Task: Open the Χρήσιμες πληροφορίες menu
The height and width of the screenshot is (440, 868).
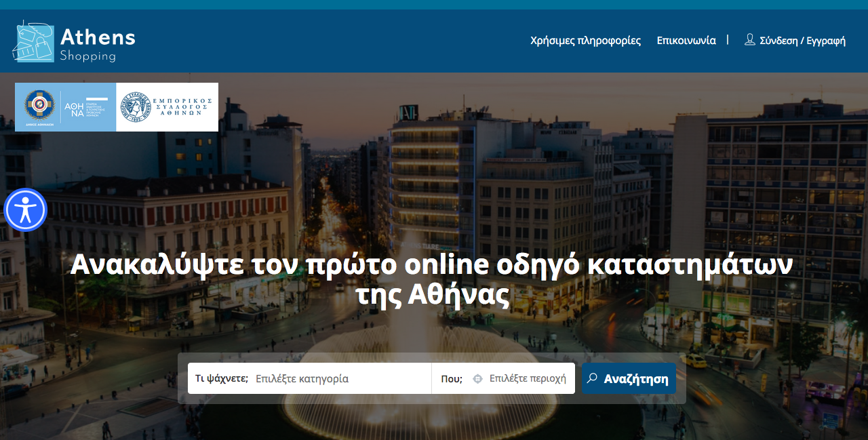Action: click(585, 41)
